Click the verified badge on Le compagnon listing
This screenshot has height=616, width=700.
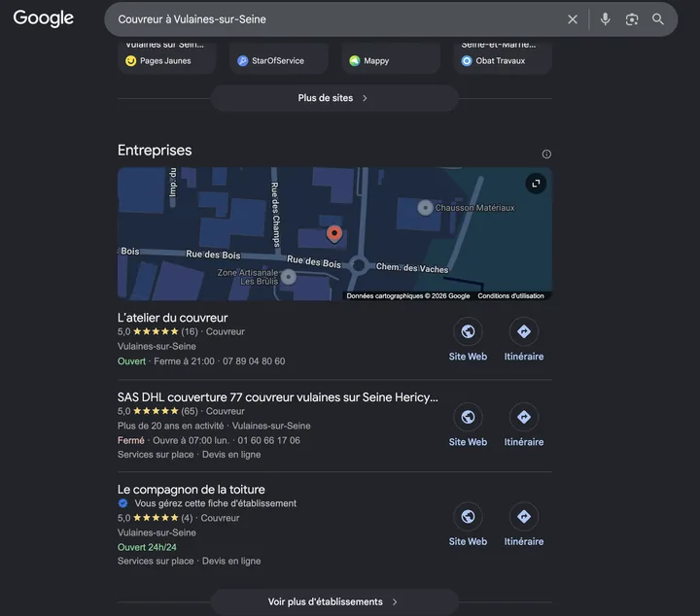[x=122, y=503]
